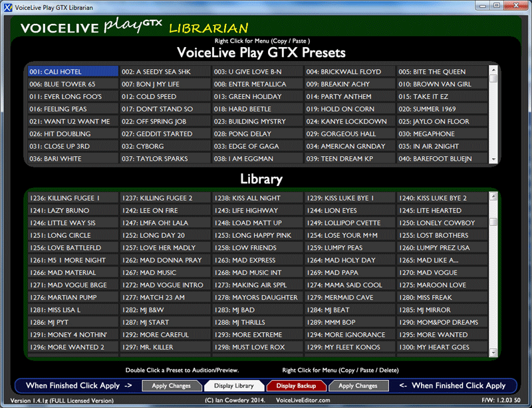Image resolution: width=532 pixels, height=408 pixels.
Task: Select preset 001: CALI HOTEL
Action: click(72, 72)
